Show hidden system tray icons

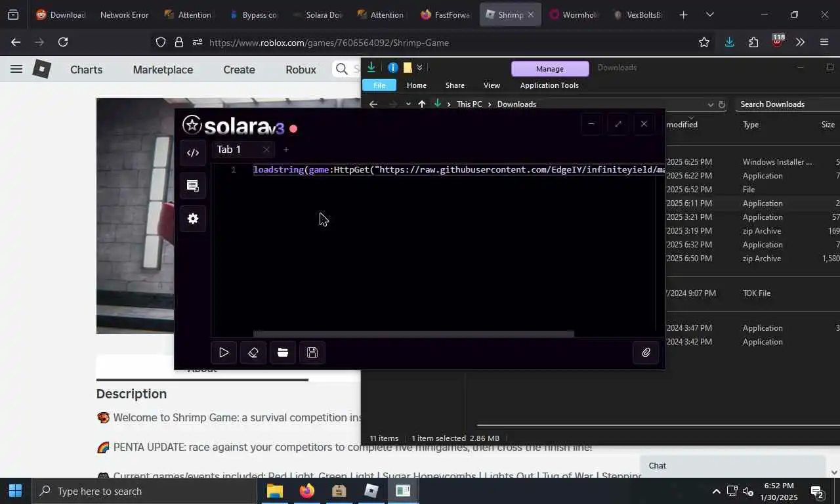point(716,491)
